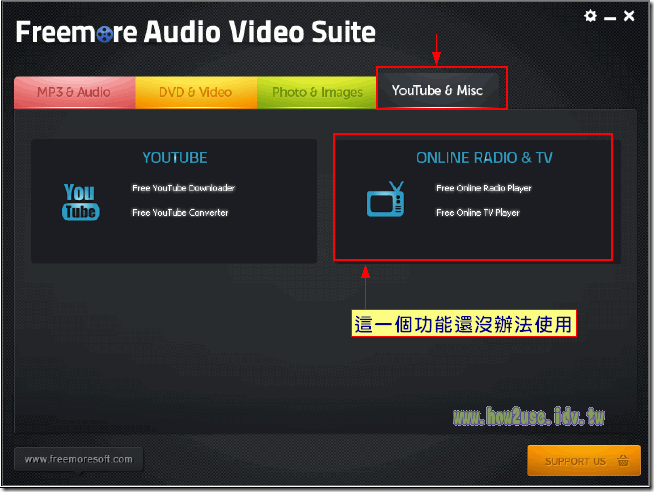
Task: Open the DVD & Video tab
Action: pos(195,92)
